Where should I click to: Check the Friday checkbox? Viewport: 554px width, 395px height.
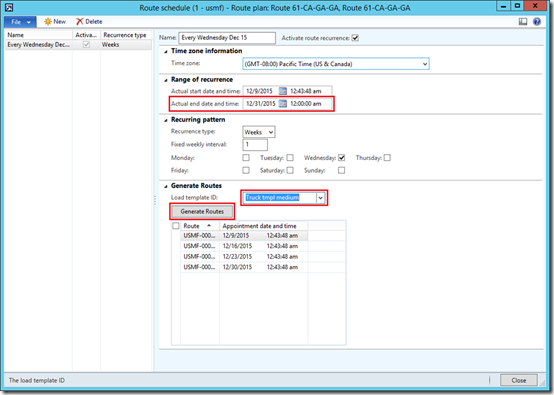tap(246, 170)
